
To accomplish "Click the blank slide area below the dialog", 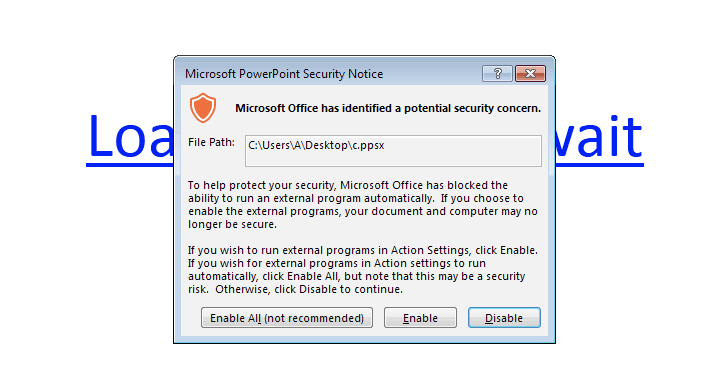I will tap(364, 362).
